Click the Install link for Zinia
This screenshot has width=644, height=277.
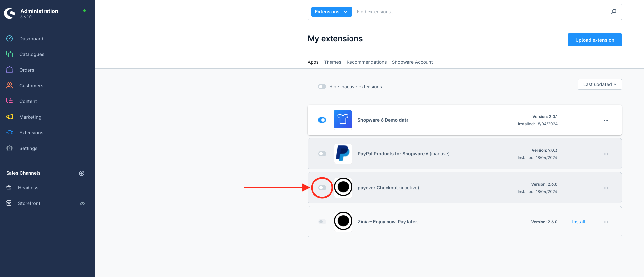pyautogui.click(x=578, y=222)
